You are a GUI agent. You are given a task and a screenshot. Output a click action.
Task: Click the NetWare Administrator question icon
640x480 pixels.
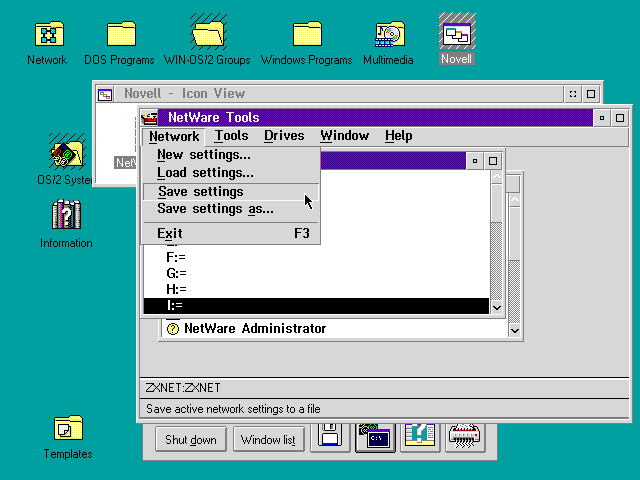tap(173, 329)
